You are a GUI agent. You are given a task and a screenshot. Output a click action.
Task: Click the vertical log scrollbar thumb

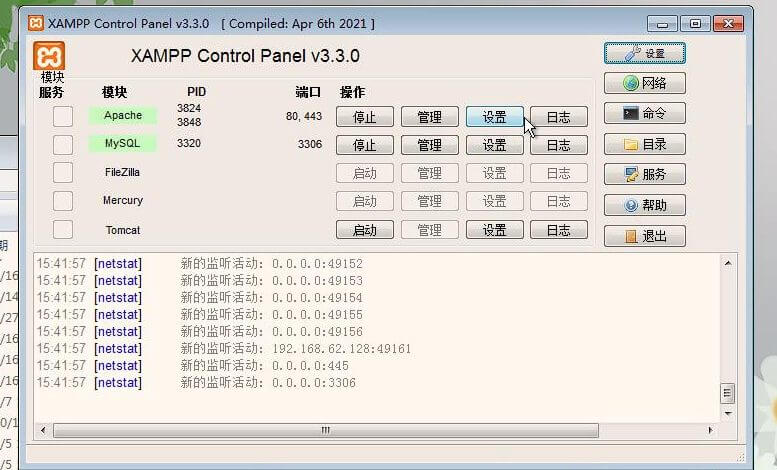click(x=727, y=394)
